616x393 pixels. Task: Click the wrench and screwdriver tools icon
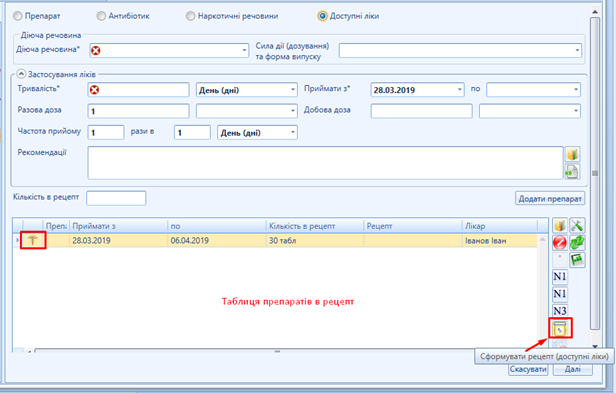(x=578, y=226)
